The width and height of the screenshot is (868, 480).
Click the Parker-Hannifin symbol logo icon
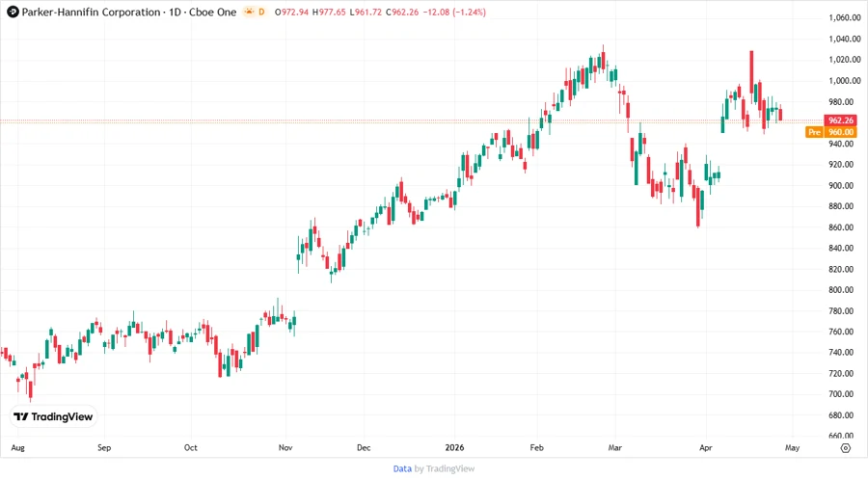pyautogui.click(x=13, y=12)
